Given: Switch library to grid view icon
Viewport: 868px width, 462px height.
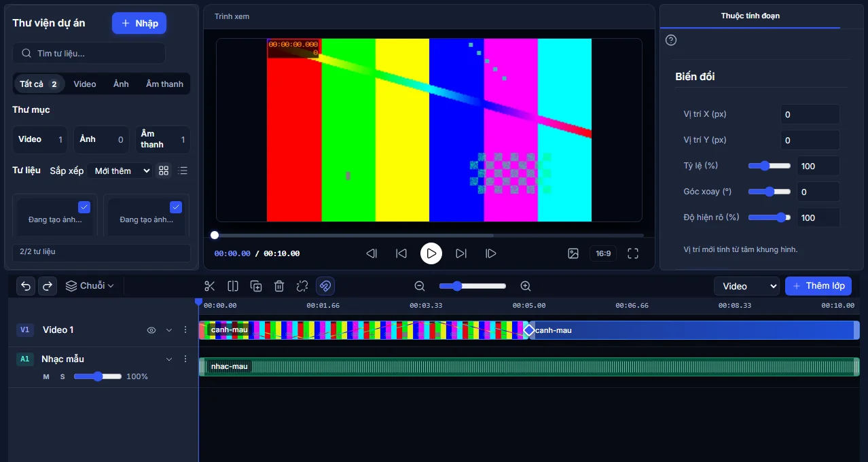Looking at the screenshot, I should 164,171.
